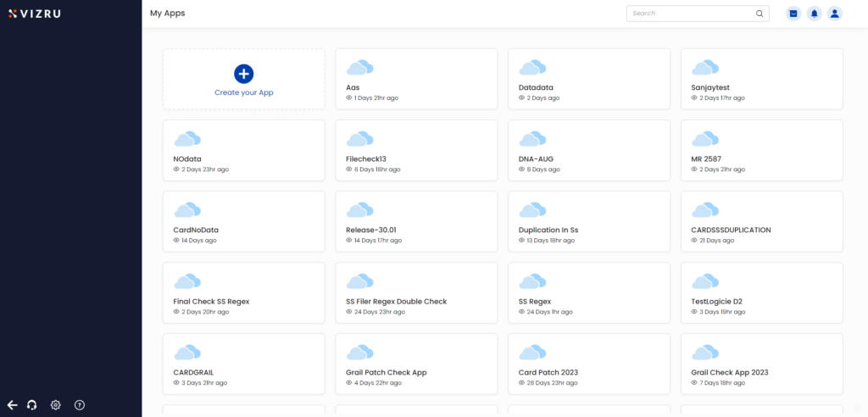
Task: Click the search magnifier icon
Action: click(759, 14)
